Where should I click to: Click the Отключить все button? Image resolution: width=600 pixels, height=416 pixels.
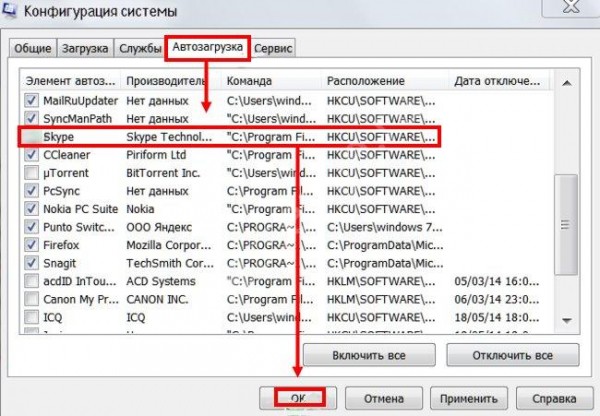point(513,355)
